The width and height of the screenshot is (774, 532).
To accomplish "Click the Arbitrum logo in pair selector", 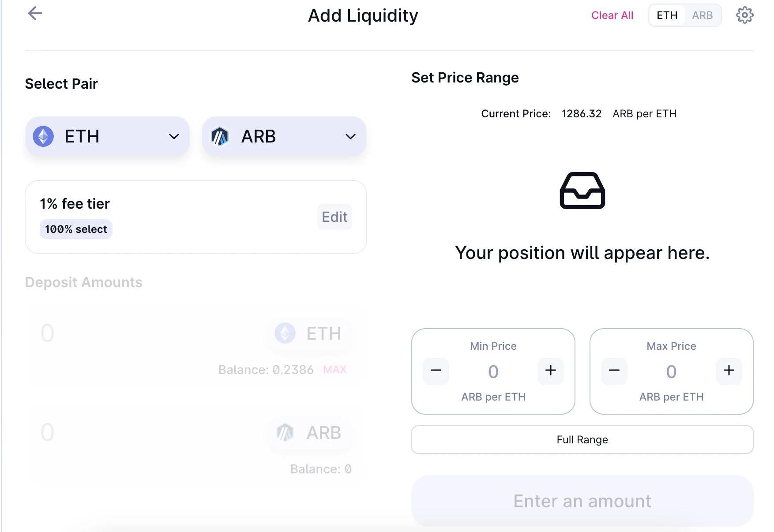I will (220, 136).
